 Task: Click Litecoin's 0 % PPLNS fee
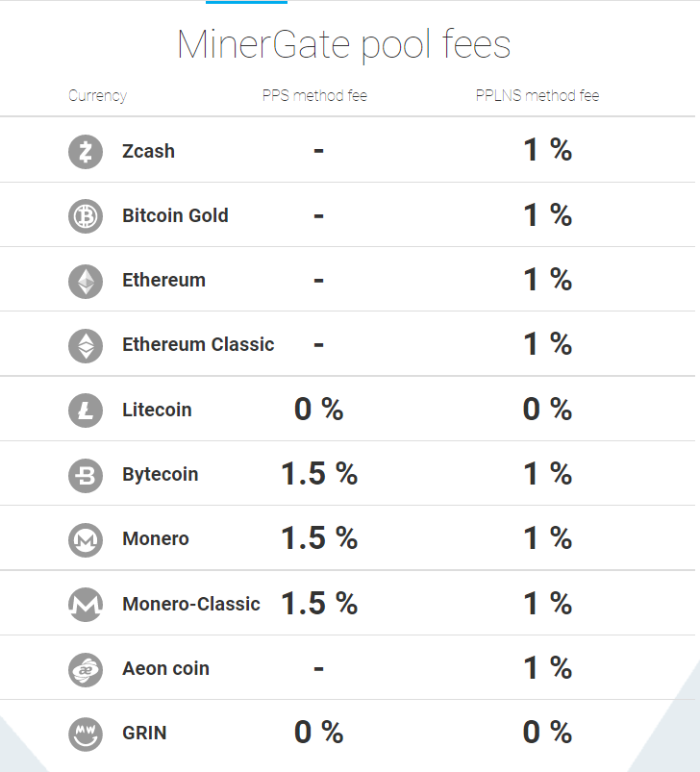547,410
